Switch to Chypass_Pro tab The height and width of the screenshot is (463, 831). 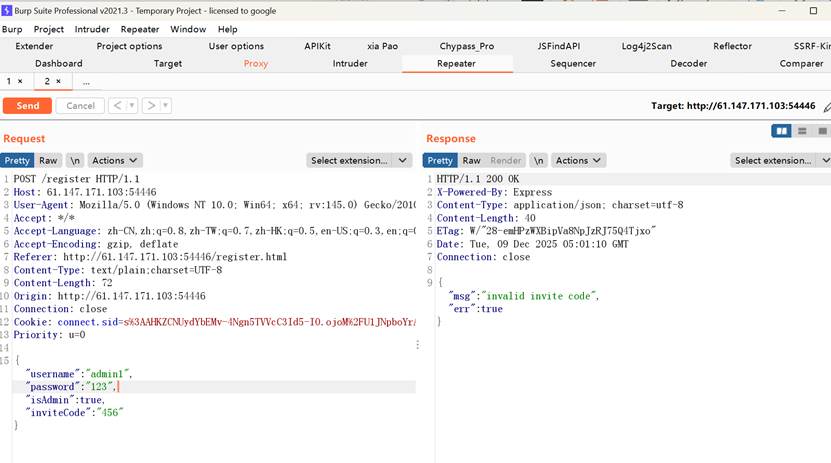click(466, 46)
